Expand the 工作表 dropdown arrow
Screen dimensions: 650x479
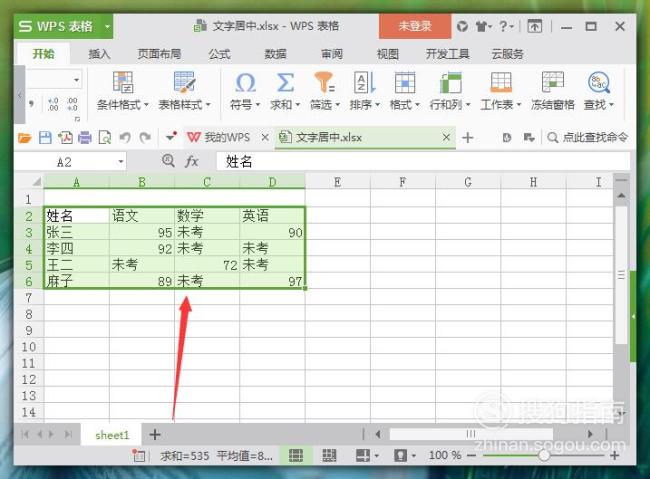[518, 105]
